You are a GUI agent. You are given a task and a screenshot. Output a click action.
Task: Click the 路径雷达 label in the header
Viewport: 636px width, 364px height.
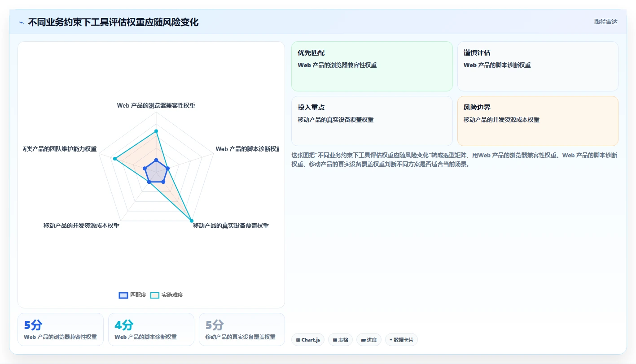click(605, 22)
